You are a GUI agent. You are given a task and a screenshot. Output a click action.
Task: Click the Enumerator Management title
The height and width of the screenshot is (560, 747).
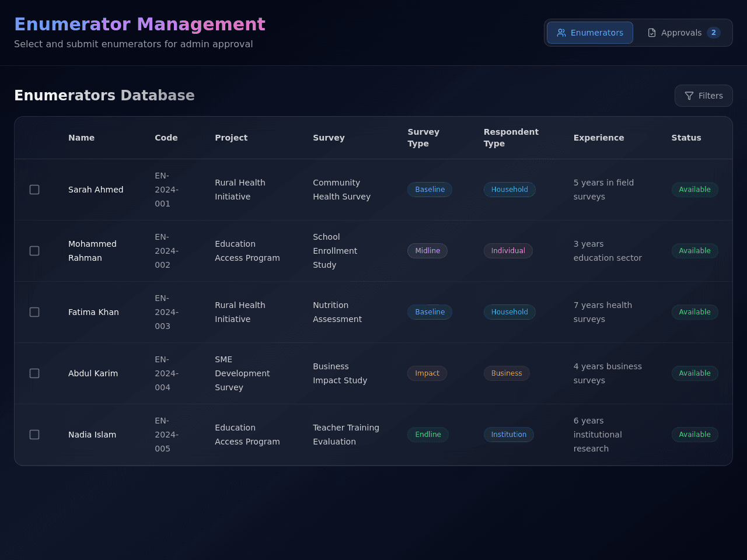(x=139, y=24)
